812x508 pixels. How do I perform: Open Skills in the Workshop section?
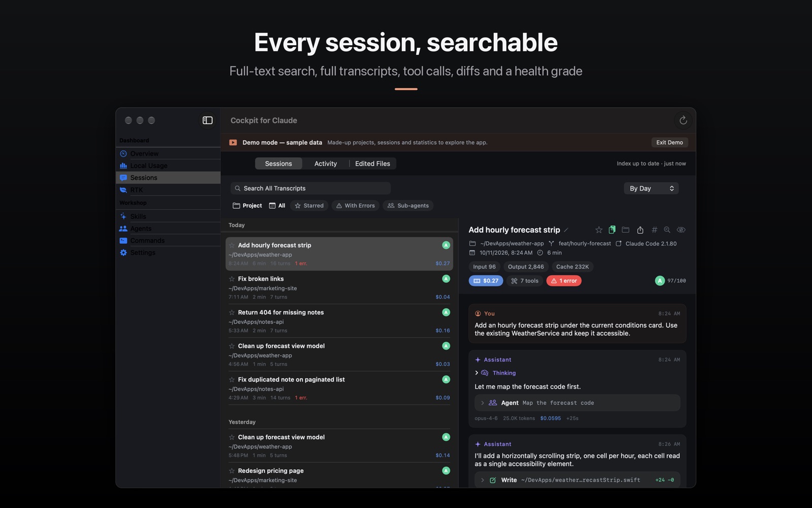pos(168,216)
